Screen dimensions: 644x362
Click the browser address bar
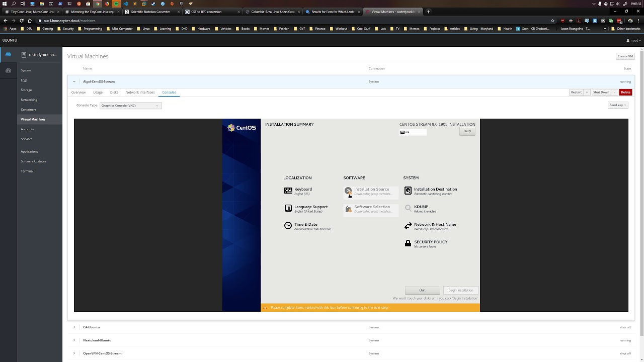(x=292, y=21)
